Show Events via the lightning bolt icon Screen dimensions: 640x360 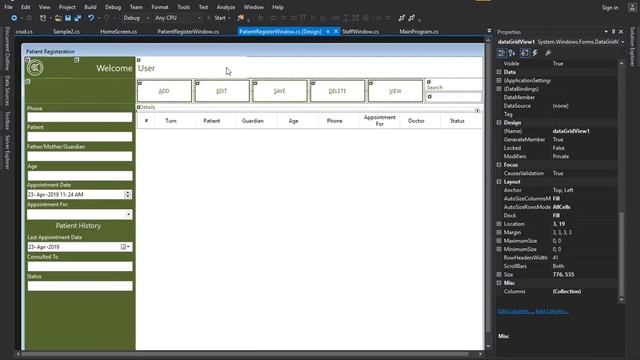[535, 53]
